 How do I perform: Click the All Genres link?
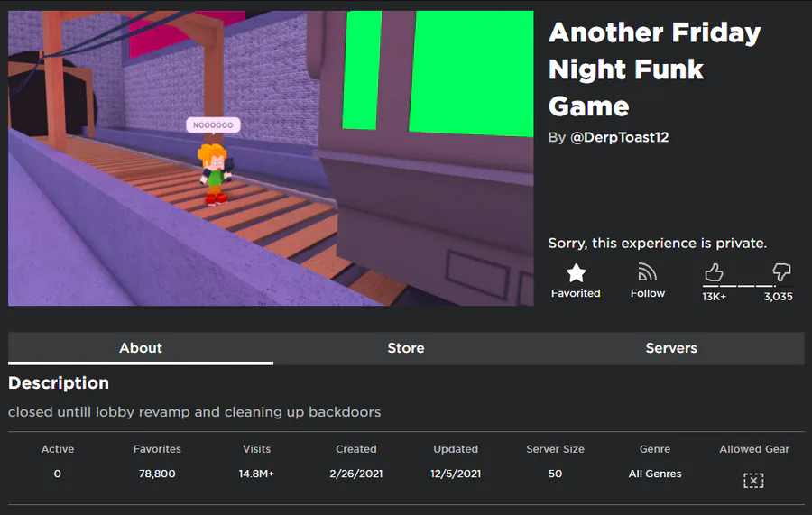pos(655,474)
